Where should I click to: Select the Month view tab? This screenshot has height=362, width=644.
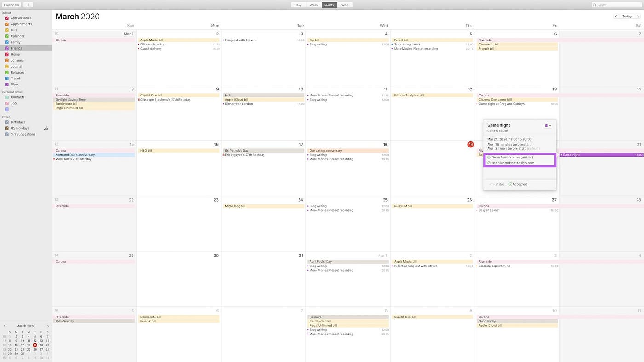coord(329,5)
